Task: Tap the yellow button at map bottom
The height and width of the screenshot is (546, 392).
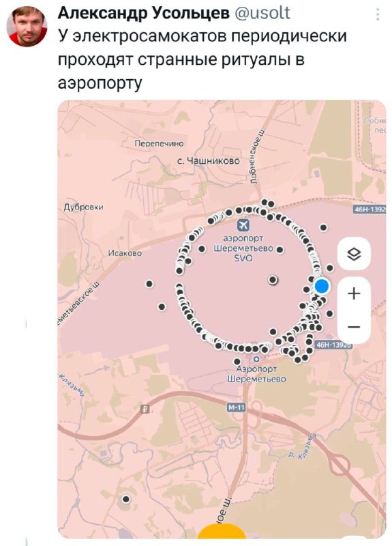Action: pos(222,532)
